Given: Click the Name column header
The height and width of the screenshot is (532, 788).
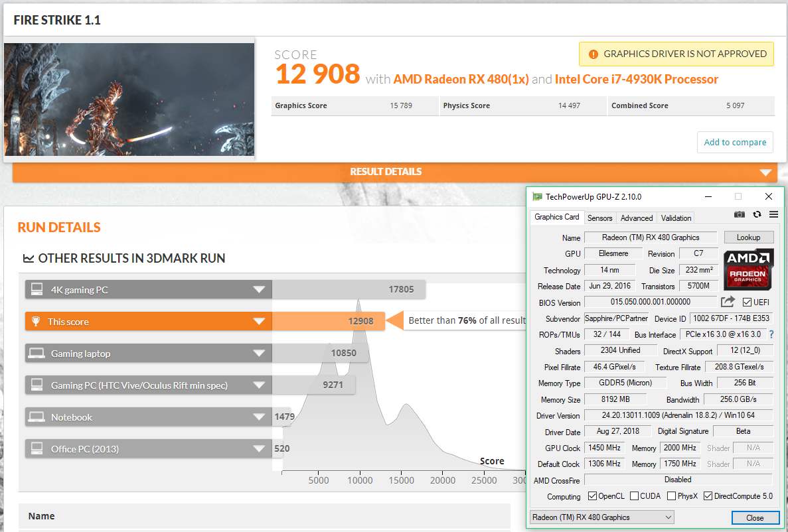Looking at the screenshot, I should point(41,516).
